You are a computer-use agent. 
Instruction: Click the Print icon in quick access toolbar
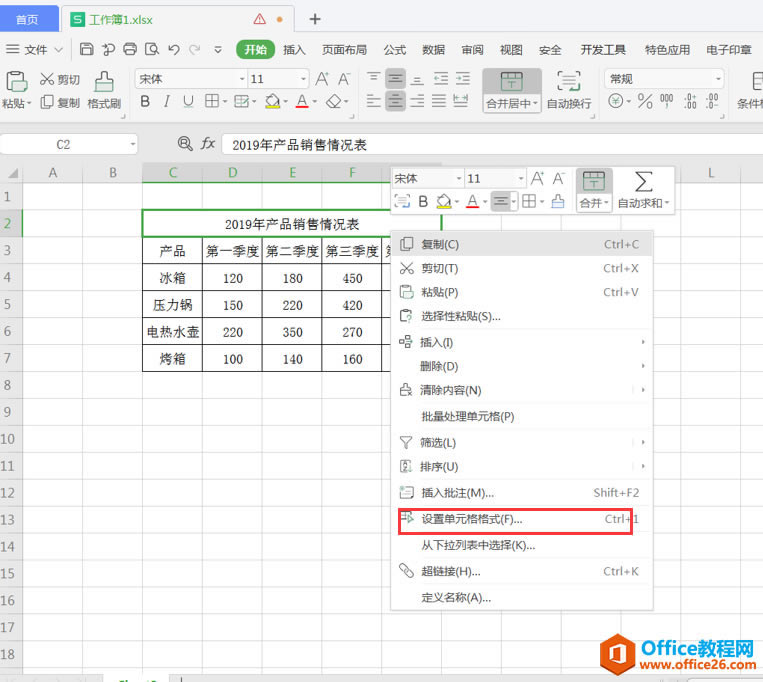[130, 49]
